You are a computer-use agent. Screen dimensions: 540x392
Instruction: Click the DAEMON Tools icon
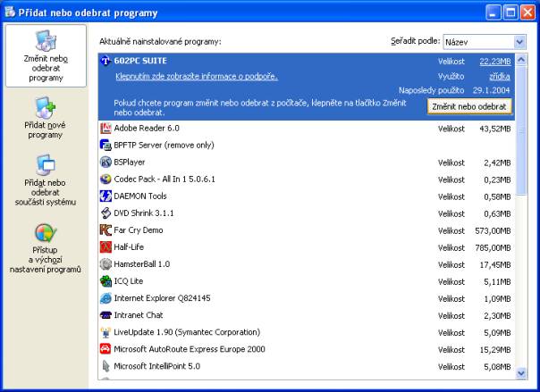(105, 196)
